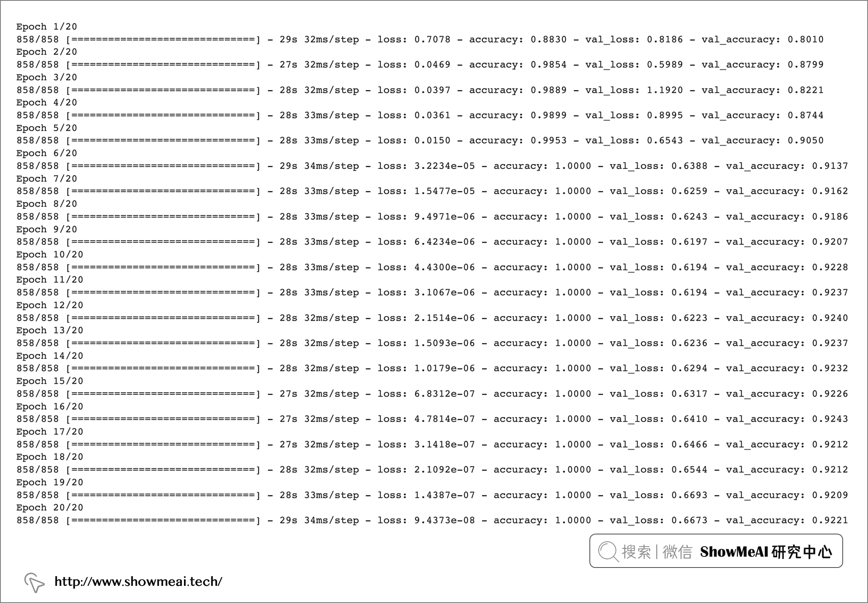
Task: Click the loss 3.2234e-05 value
Action: tap(445, 166)
